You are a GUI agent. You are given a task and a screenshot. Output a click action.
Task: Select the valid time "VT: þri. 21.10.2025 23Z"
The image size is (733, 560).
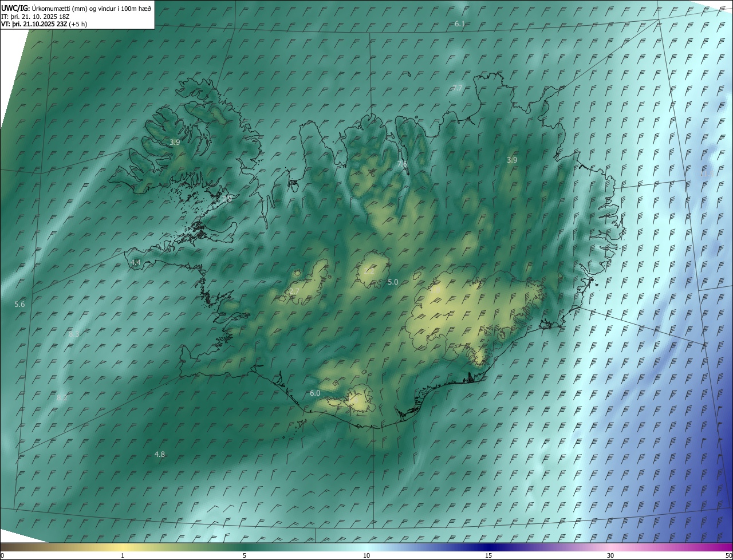click(x=34, y=24)
